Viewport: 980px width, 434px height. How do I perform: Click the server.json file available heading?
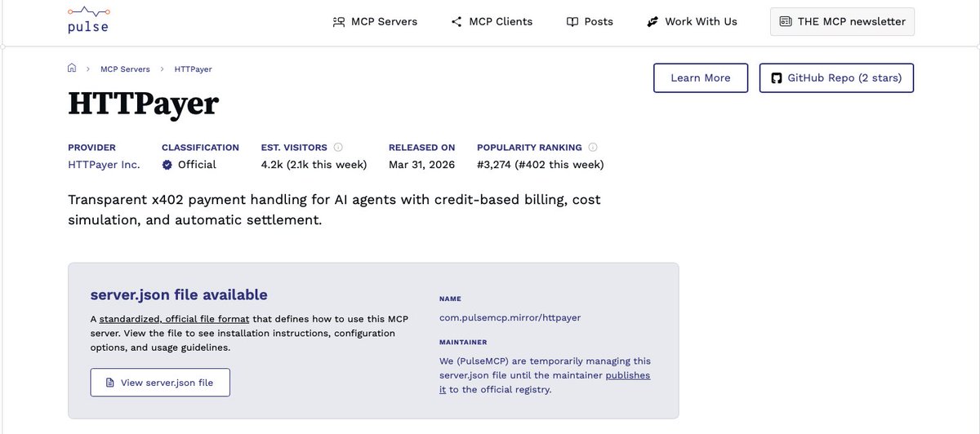179,294
